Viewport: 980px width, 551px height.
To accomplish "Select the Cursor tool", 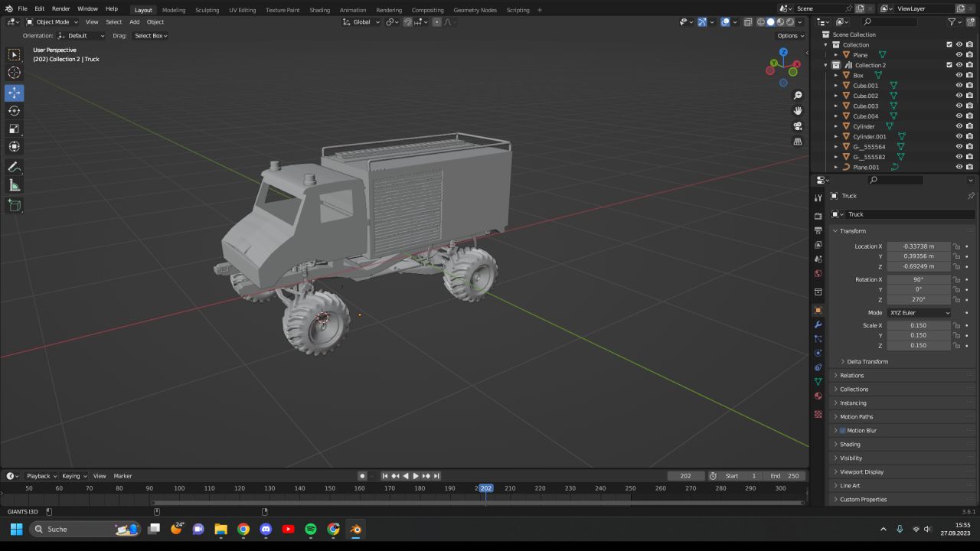I will [x=15, y=73].
